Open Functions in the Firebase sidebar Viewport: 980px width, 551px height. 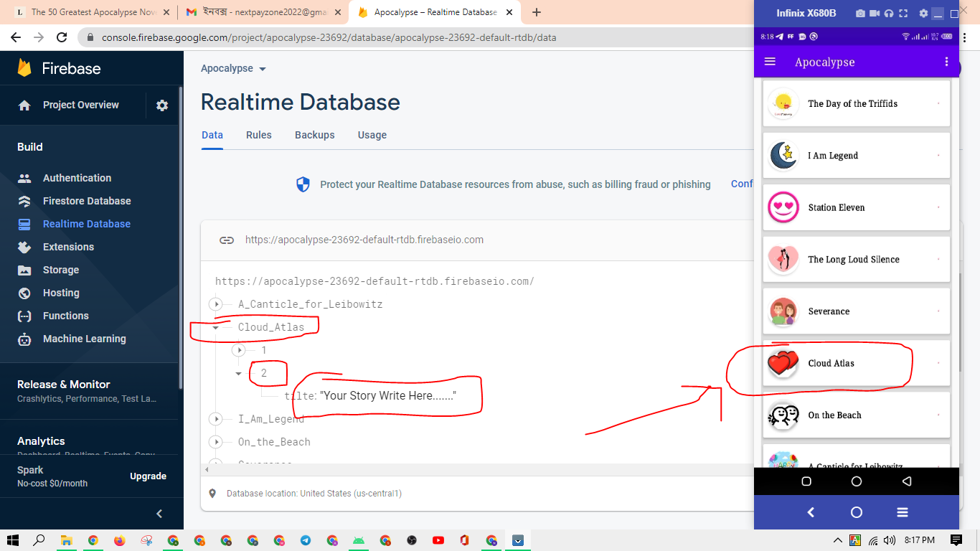click(x=66, y=316)
